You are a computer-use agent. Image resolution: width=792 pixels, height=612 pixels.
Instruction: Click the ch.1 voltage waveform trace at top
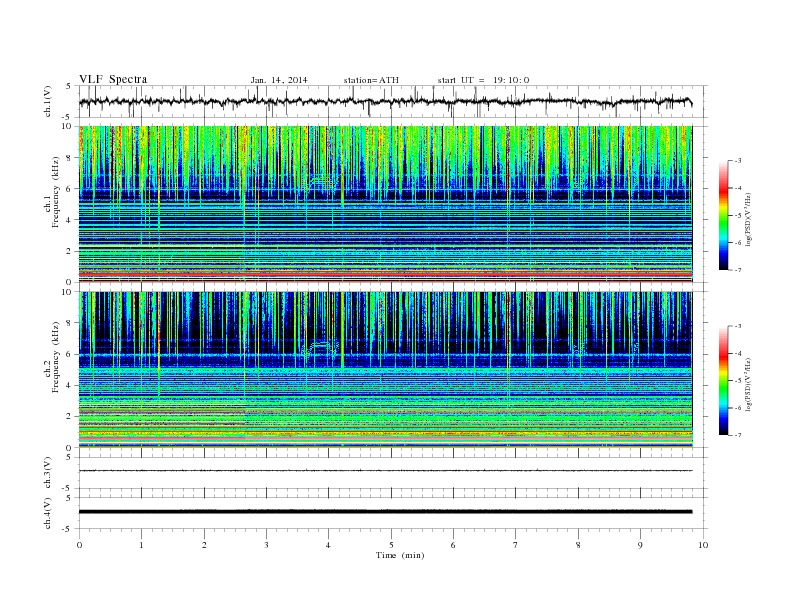coord(385,101)
